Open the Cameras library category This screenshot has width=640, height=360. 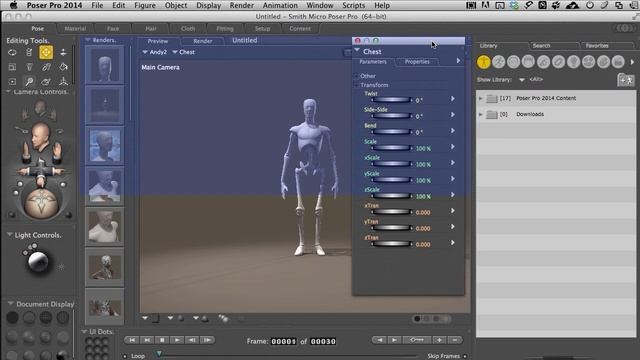tap(588, 62)
